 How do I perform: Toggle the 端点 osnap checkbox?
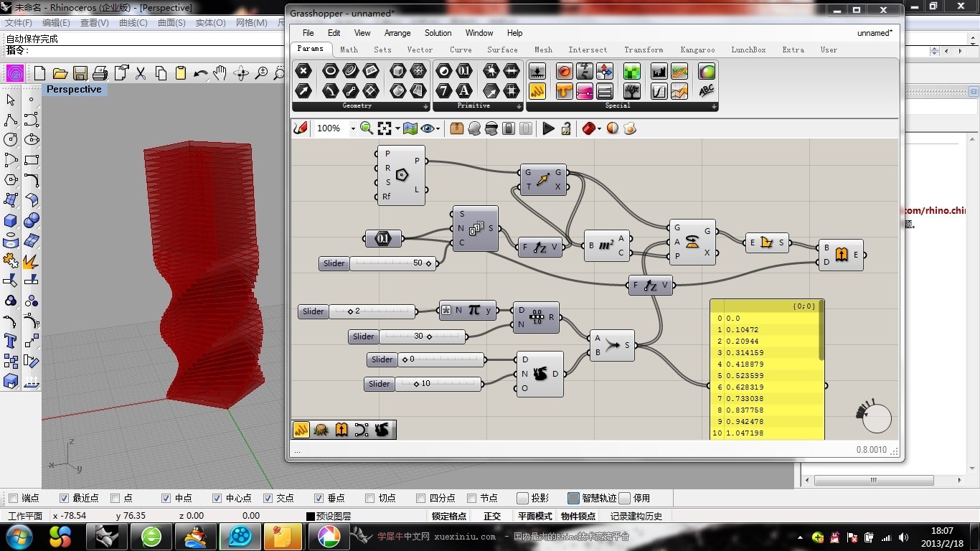tap(13, 498)
